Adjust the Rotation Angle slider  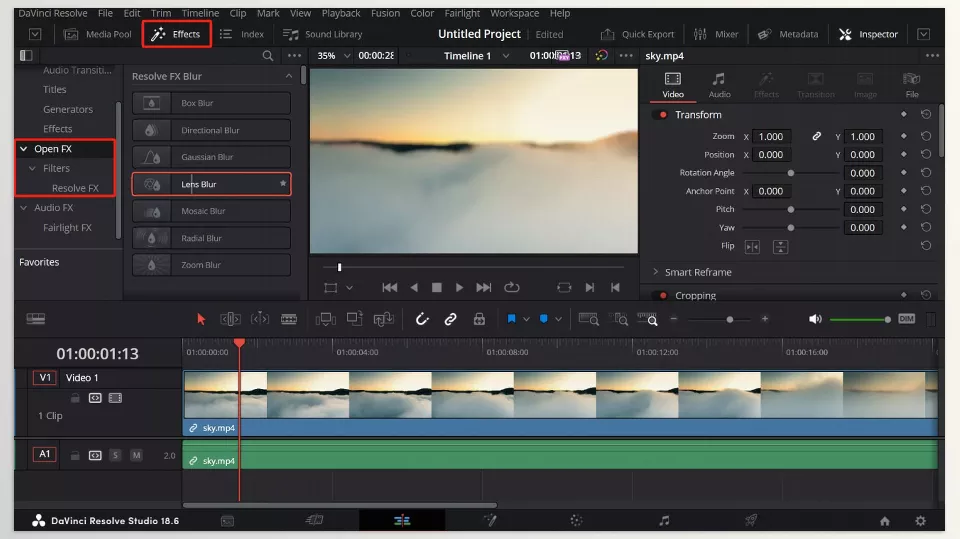(x=790, y=173)
